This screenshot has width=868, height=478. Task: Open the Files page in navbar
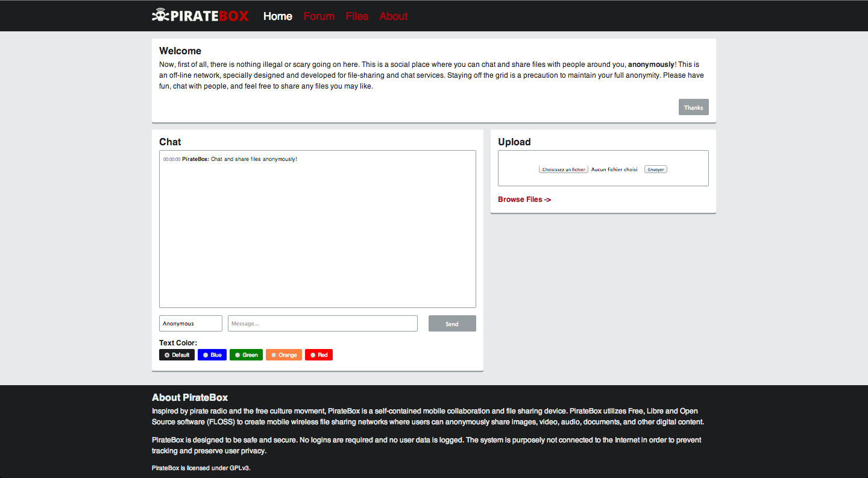pyautogui.click(x=357, y=16)
